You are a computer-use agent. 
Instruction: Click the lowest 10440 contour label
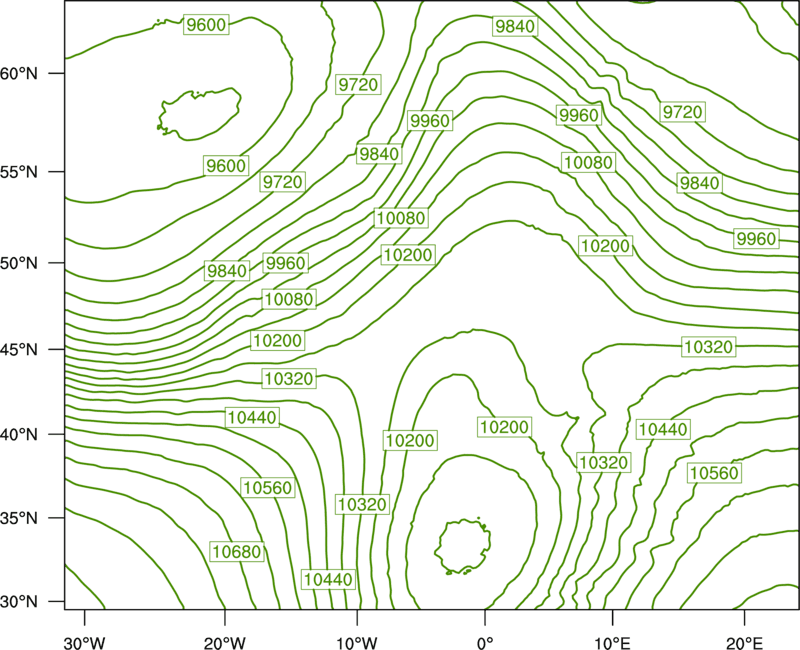328,580
